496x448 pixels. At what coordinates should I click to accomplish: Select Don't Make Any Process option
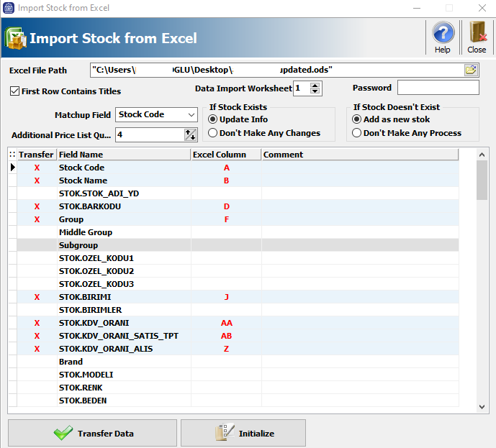(x=356, y=133)
